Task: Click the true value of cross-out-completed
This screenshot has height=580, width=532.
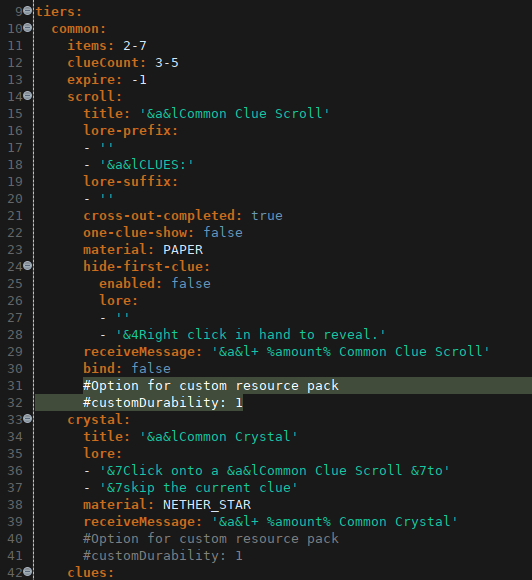Action: tap(267, 216)
